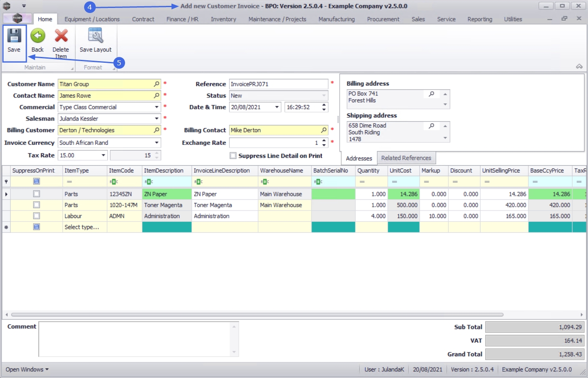The image size is (588, 378).
Task: Tick SuppressOnPrint for the ZN Paper row
Action: (x=36, y=194)
